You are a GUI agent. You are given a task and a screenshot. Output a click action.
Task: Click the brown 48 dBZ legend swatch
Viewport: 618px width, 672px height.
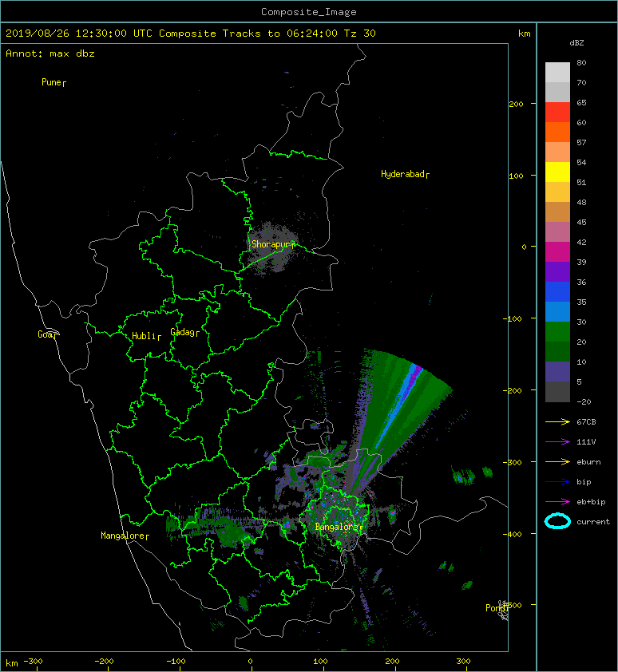(x=557, y=211)
